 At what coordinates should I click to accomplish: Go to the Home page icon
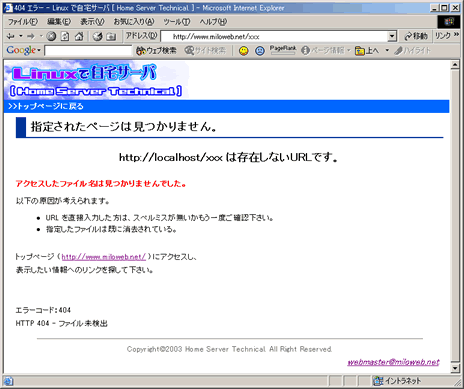79,36
